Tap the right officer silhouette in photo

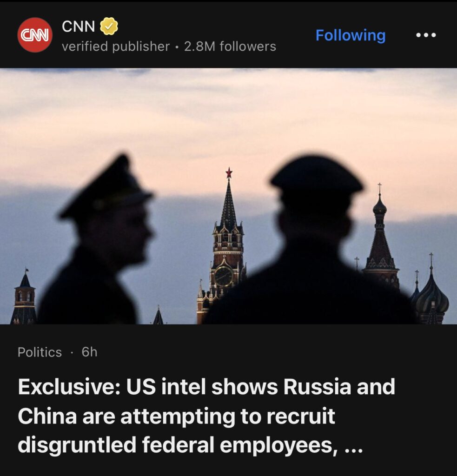coord(313,243)
